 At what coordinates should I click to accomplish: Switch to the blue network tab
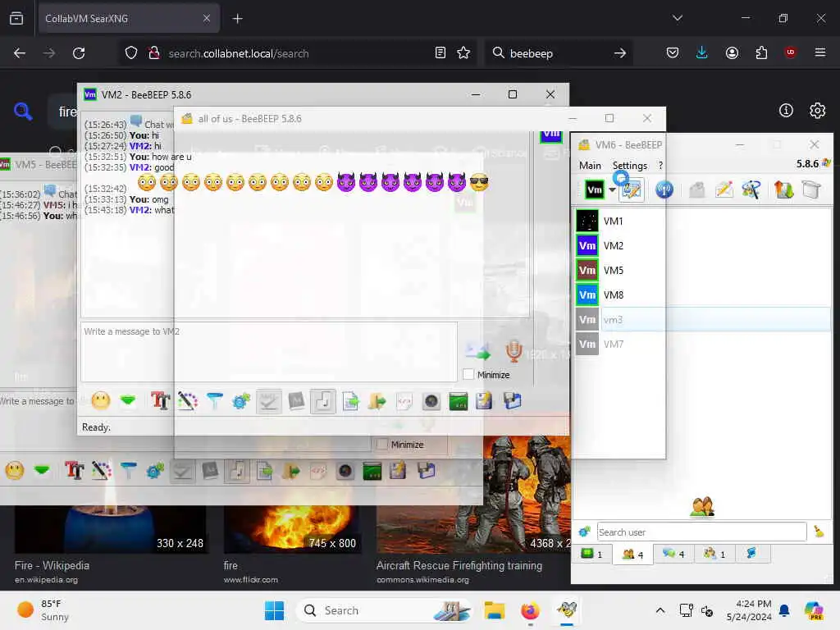pos(751,554)
